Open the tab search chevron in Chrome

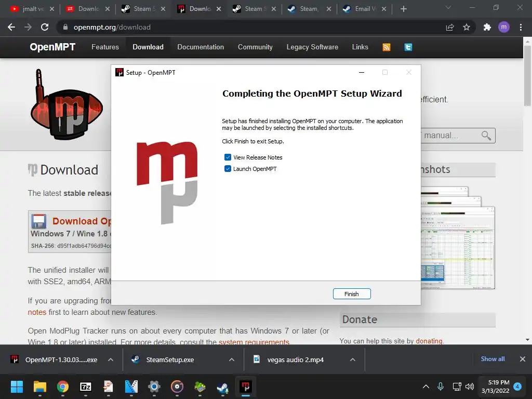[448, 7]
